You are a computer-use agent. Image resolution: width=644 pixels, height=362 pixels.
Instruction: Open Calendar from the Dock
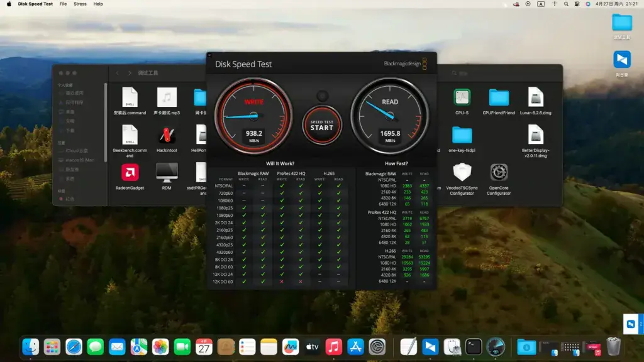point(204,347)
